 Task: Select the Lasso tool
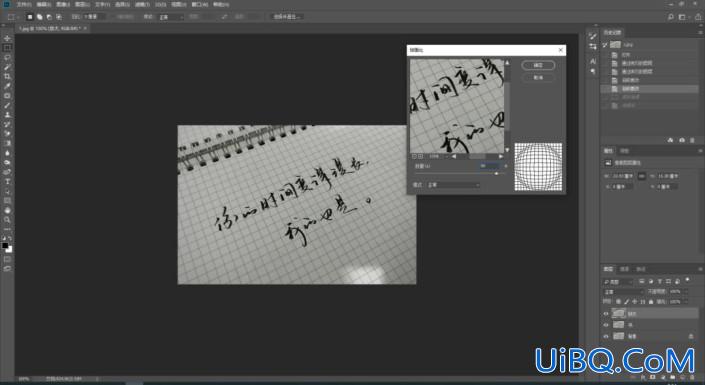(x=7, y=58)
